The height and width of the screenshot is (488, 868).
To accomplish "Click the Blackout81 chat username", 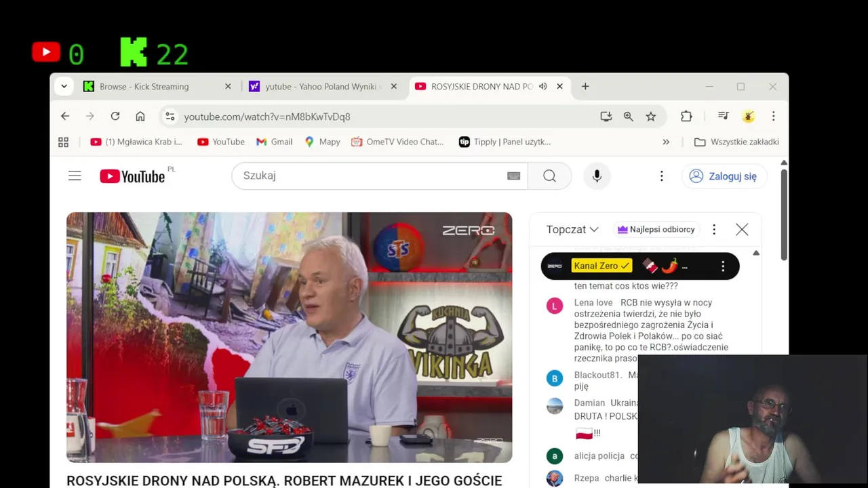I will point(598,375).
